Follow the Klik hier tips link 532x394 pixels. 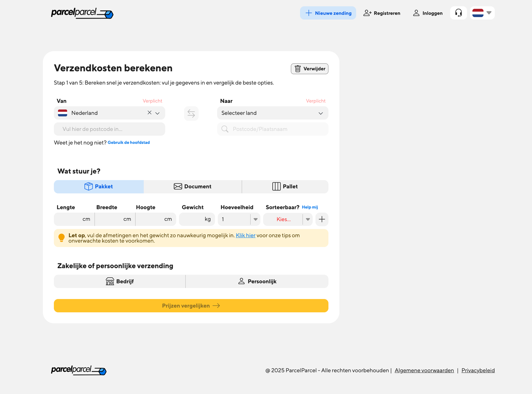point(245,235)
